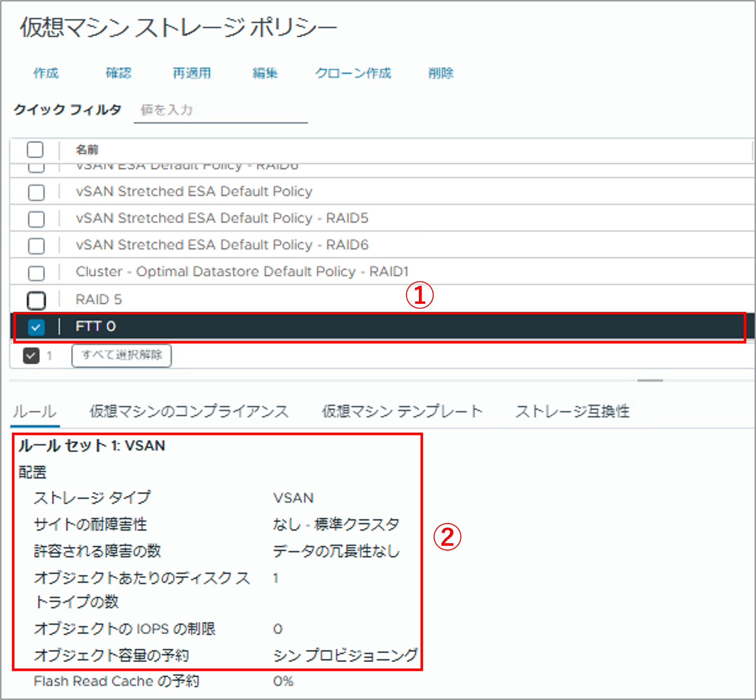Click the データの冗長性なし value
Image resolution: width=756 pixels, height=700 pixels.
[337, 551]
